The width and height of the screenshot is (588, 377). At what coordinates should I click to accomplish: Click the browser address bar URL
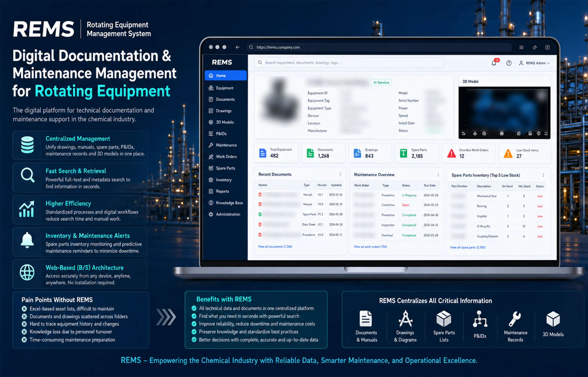pyautogui.click(x=278, y=47)
